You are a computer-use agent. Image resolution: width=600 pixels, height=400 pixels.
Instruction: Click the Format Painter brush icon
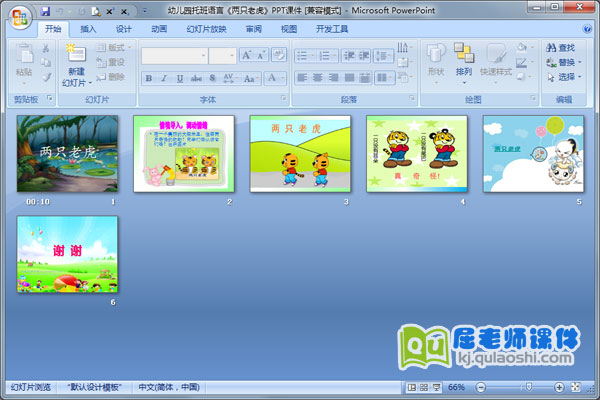coord(46,77)
